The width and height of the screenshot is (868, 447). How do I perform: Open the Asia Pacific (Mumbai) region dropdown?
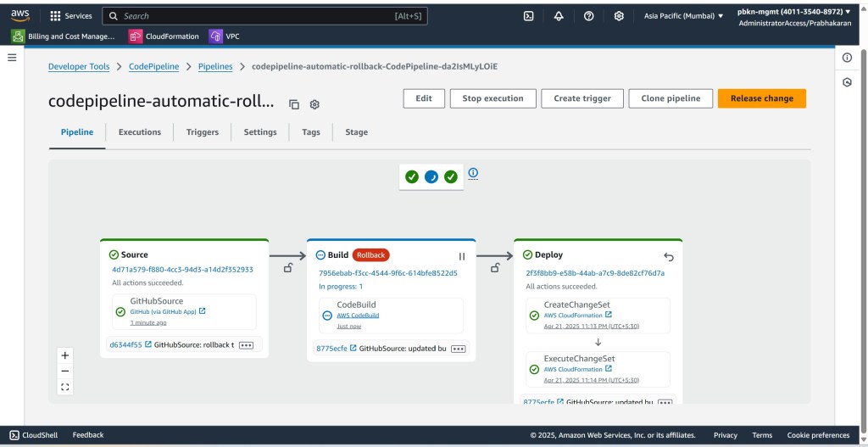tap(683, 16)
